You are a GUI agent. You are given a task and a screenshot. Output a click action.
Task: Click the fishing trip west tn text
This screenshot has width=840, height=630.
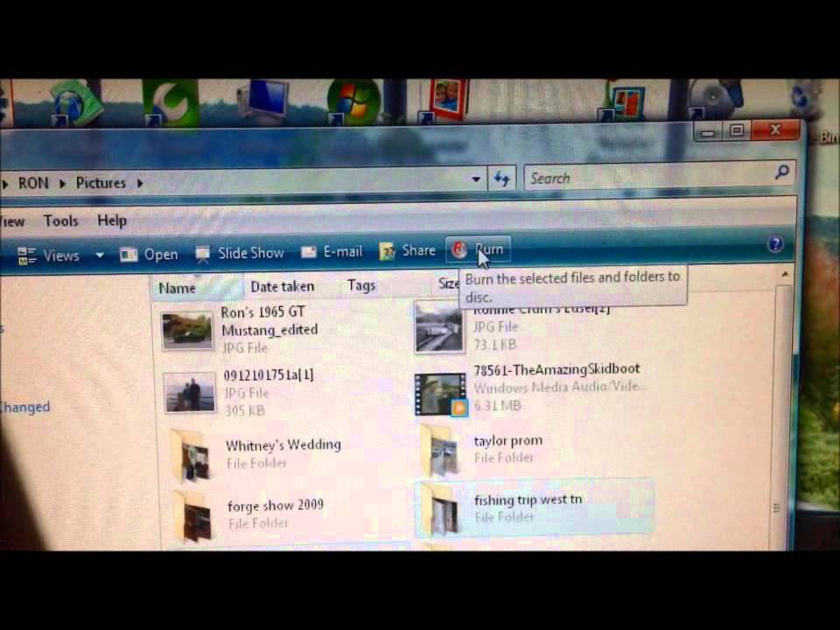coord(528,500)
